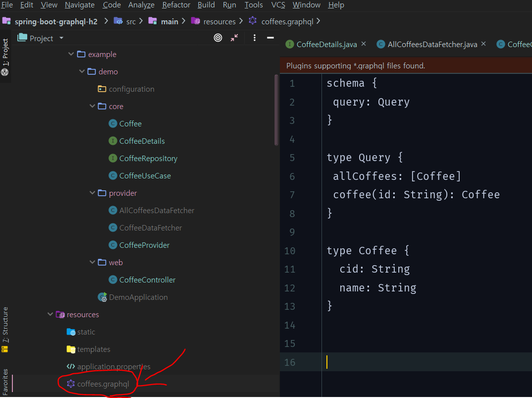Click the class icon beside Coffee
Screen dimensions: 532x398
tap(112, 123)
